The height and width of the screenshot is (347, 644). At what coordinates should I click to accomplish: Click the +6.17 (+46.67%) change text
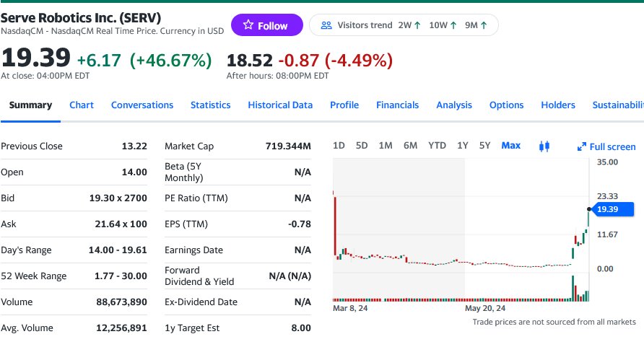coord(144,61)
